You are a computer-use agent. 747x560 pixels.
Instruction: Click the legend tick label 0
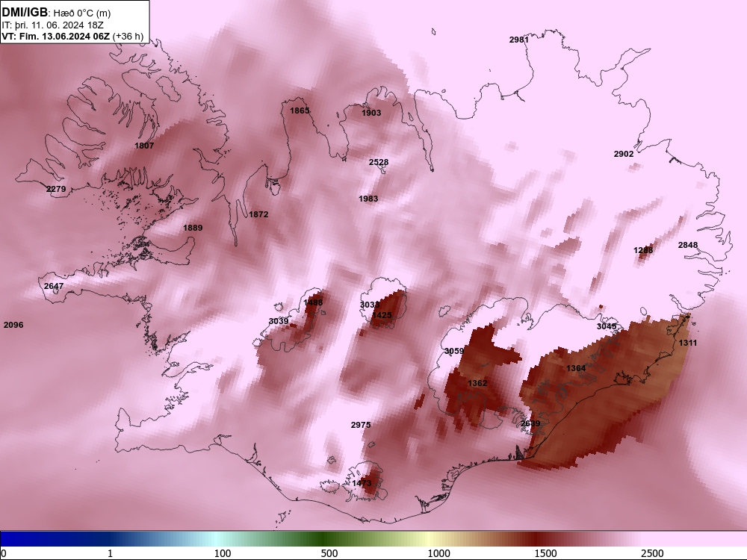coord(4,553)
